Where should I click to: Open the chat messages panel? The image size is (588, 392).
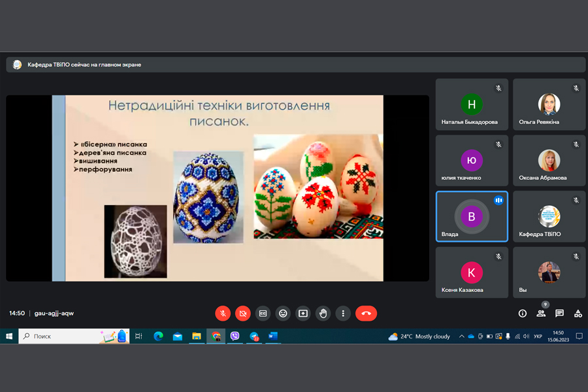tap(559, 314)
